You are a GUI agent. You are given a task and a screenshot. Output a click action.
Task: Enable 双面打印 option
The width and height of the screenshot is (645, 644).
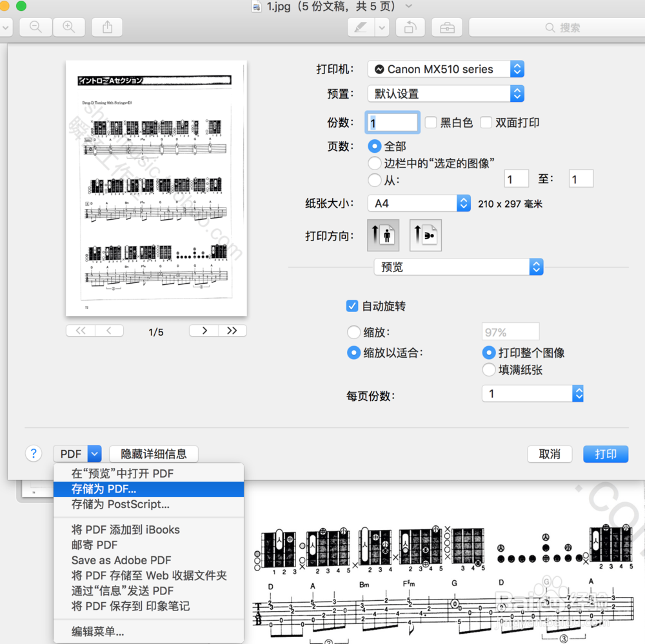485,122
